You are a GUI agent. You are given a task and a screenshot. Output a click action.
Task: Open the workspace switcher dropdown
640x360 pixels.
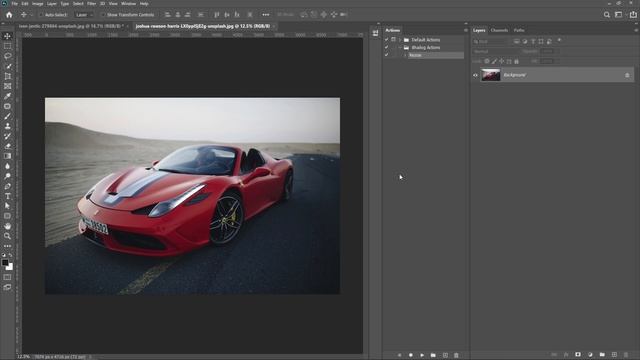pyautogui.click(x=620, y=15)
